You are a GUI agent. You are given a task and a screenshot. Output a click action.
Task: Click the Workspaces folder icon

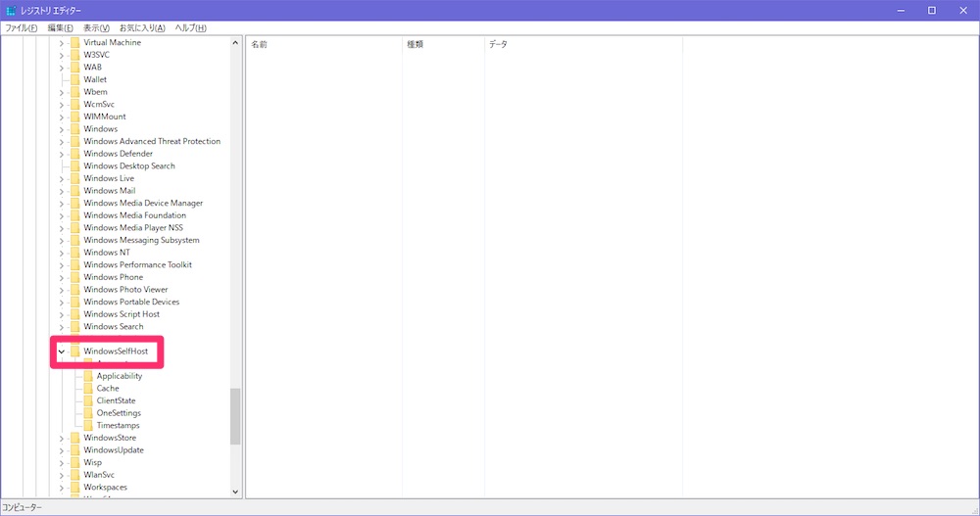(x=75, y=488)
